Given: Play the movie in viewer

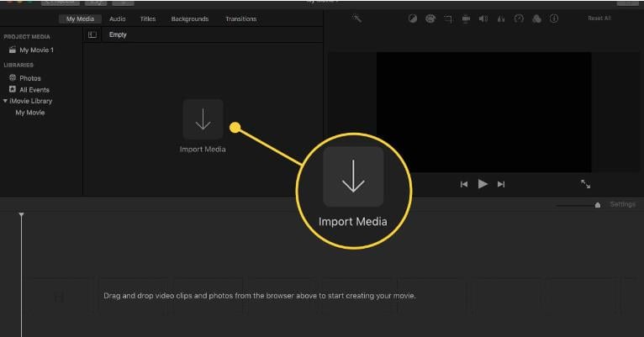Looking at the screenshot, I should point(483,184).
